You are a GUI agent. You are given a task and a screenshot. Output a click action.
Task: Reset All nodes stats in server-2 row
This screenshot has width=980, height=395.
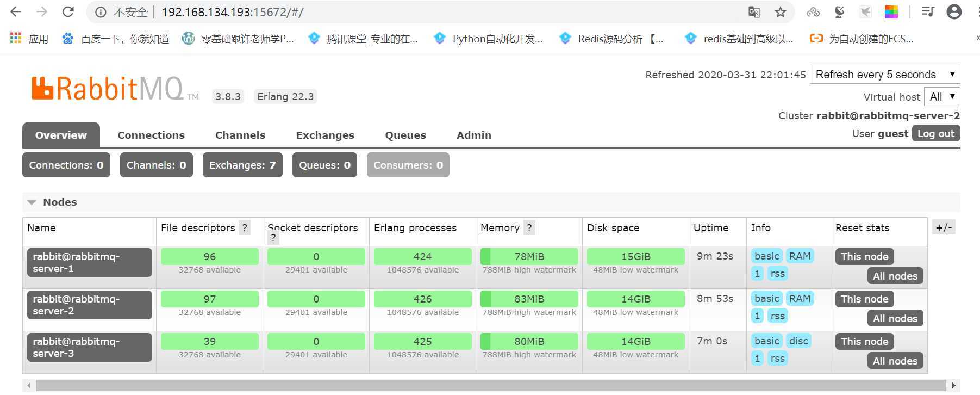coord(895,318)
